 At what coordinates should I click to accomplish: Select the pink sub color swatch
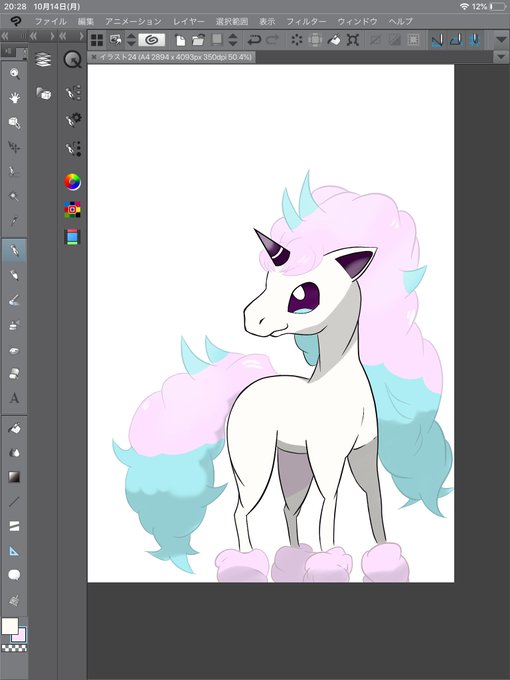coord(20,636)
